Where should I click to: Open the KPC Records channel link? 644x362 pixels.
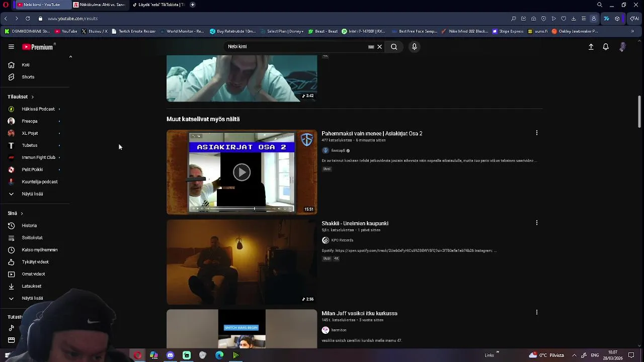tap(342, 240)
